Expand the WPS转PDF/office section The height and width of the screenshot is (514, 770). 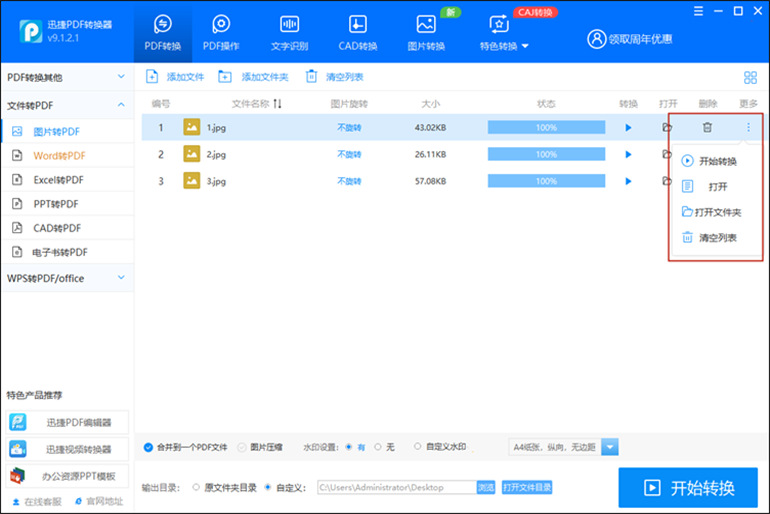click(67, 278)
